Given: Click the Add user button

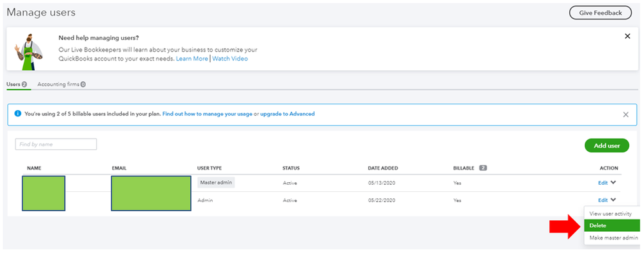Looking at the screenshot, I should tap(607, 145).
